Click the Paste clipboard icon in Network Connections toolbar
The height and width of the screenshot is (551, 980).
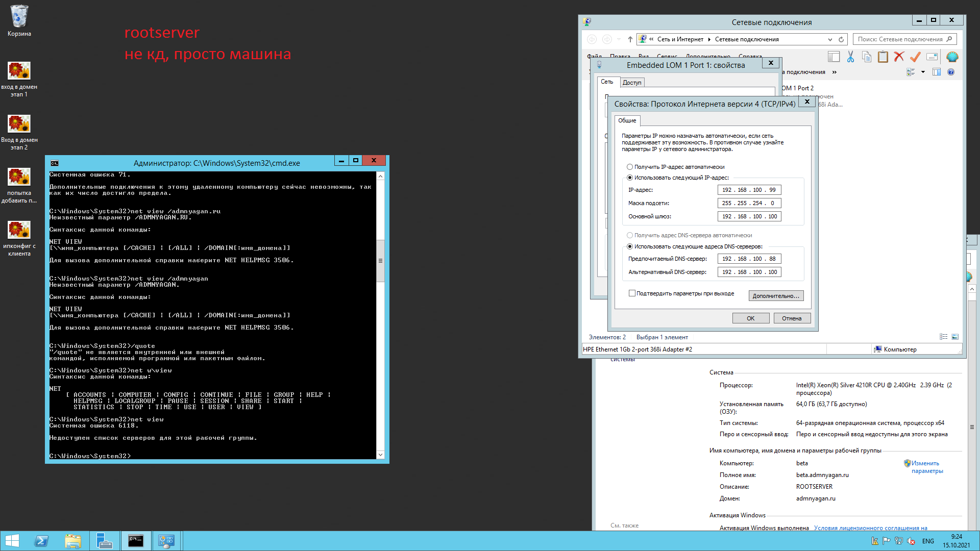click(x=883, y=57)
